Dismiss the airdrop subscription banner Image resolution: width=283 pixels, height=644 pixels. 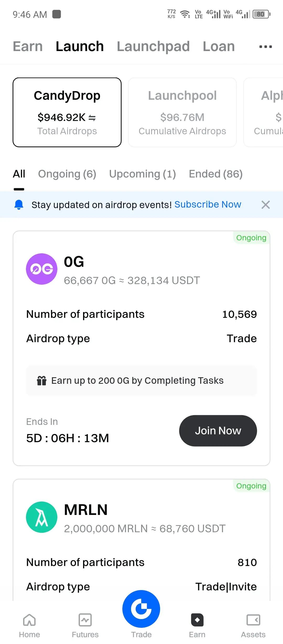tap(265, 205)
